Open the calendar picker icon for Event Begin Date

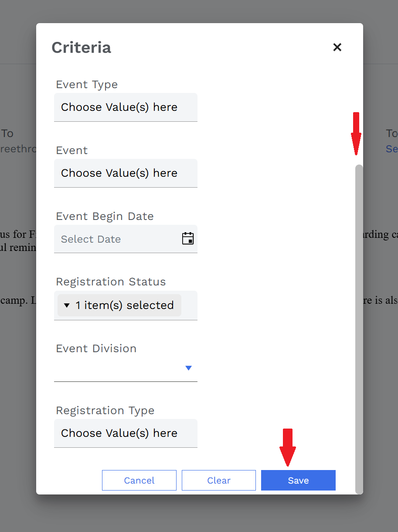pyautogui.click(x=188, y=238)
